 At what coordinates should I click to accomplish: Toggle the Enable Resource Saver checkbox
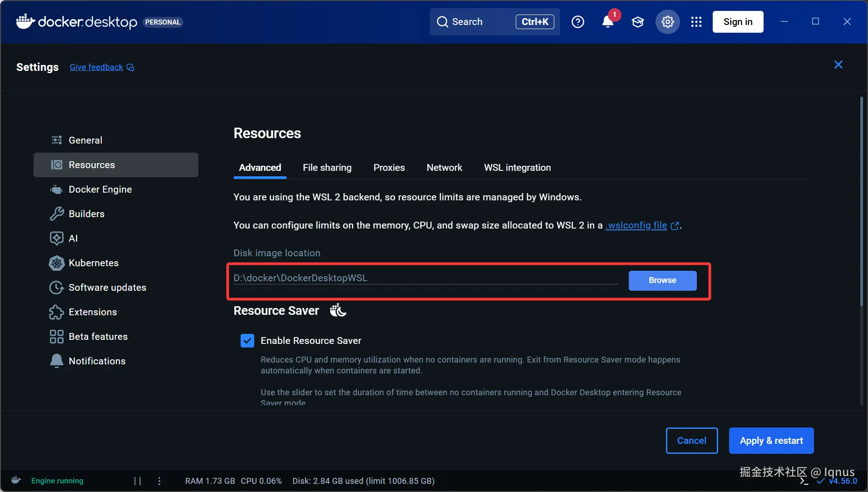247,341
